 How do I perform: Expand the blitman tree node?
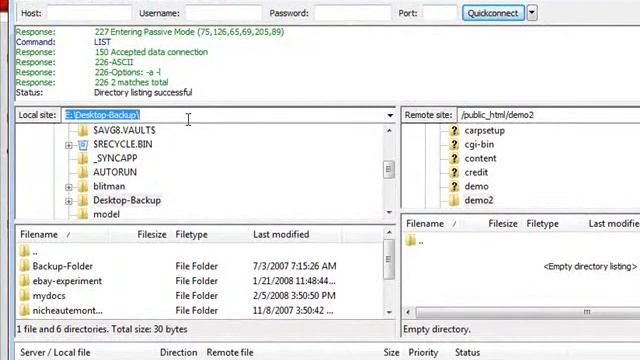[69, 187]
